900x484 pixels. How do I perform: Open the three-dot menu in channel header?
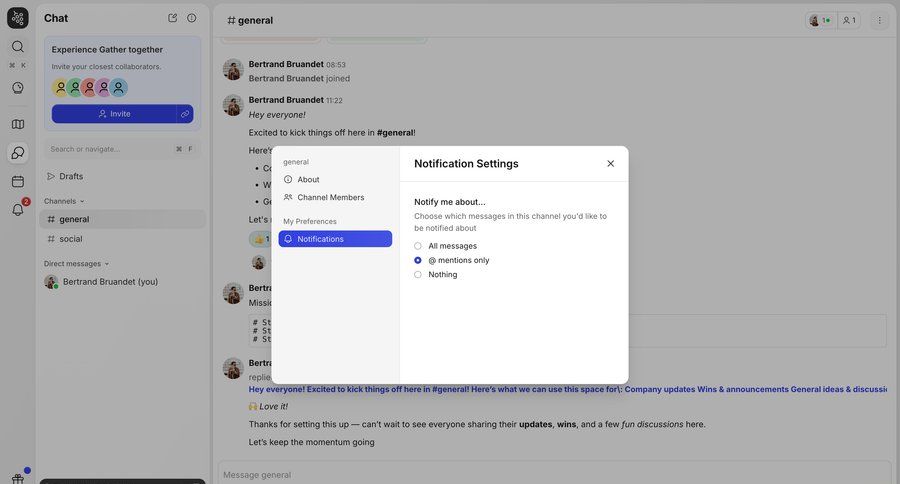tap(879, 20)
